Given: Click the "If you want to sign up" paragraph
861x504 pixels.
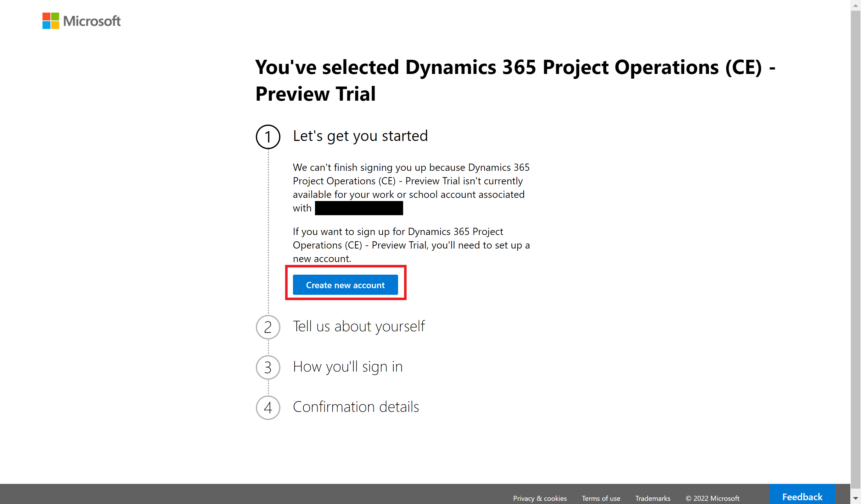Looking at the screenshot, I should [x=411, y=245].
